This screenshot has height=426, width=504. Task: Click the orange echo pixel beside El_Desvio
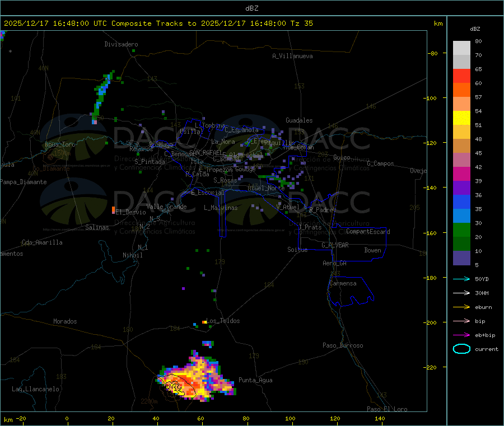pyautogui.click(x=113, y=210)
